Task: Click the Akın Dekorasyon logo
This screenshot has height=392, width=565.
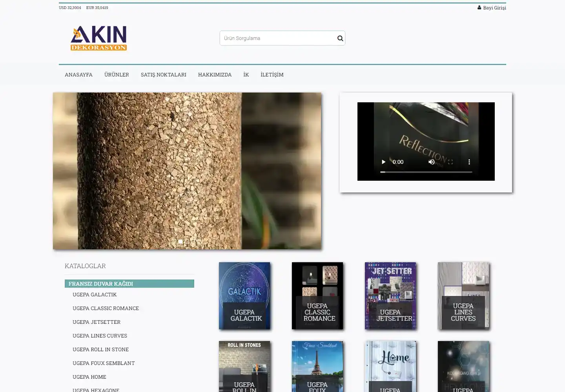Action: (98, 38)
